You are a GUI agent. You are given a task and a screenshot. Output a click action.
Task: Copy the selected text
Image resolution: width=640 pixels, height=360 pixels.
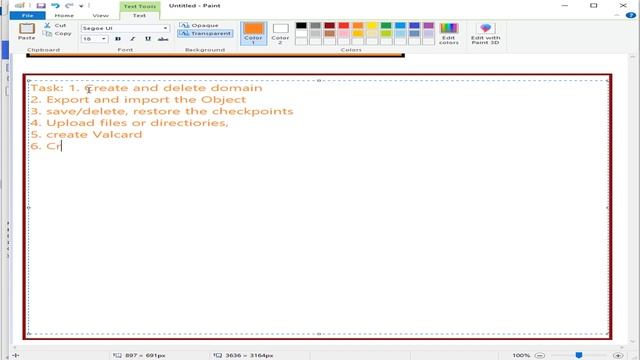[x=57, y=33]
